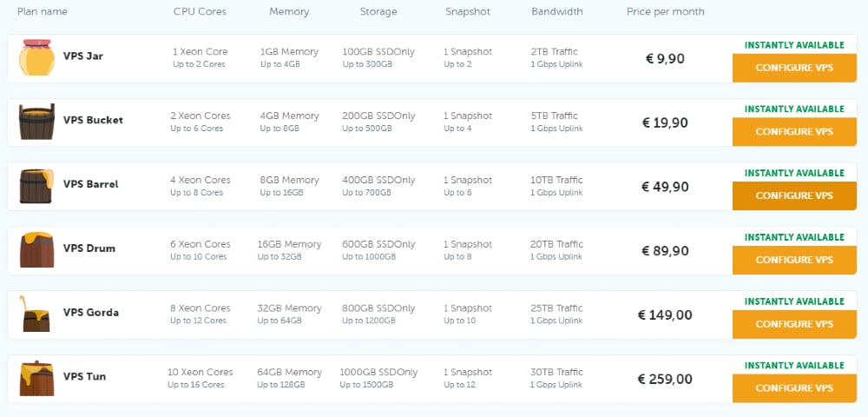Click the 30TB Traffic text
The image size is (868, 417).
[x=557, y=372]
